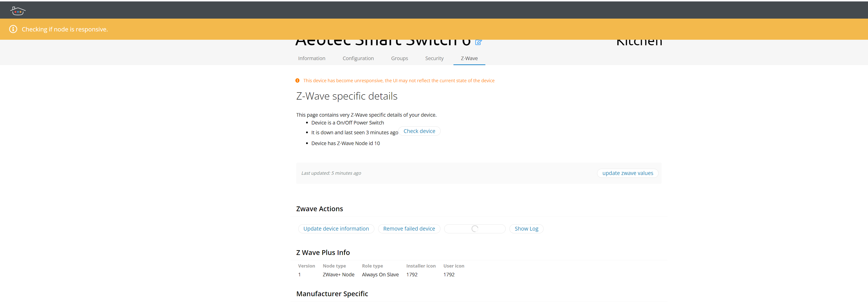Switch to the Configuration tab
Screen dimensions: 868x305
pyautogui.click(x=358, y=58)
